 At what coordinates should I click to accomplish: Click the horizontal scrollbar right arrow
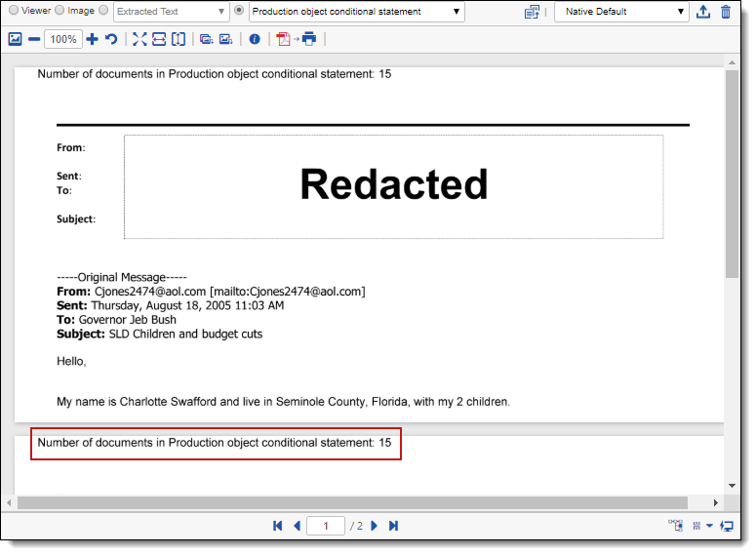point(715,503)
